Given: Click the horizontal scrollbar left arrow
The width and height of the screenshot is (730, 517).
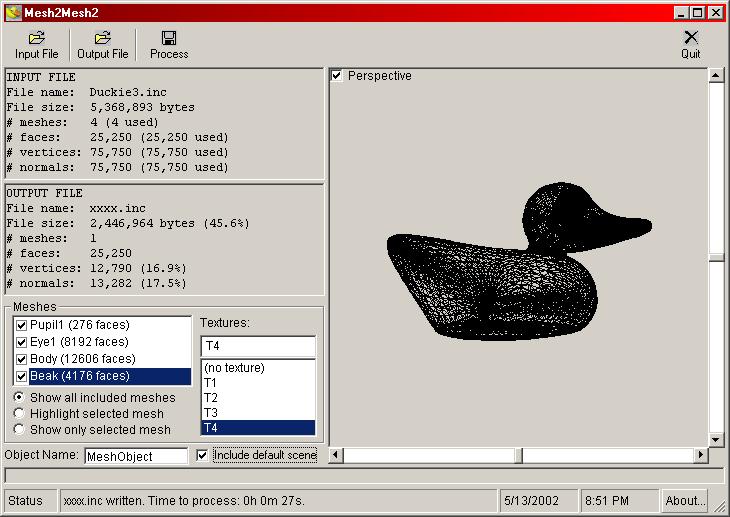Looking at the screenshot, I should click(337, 456).
